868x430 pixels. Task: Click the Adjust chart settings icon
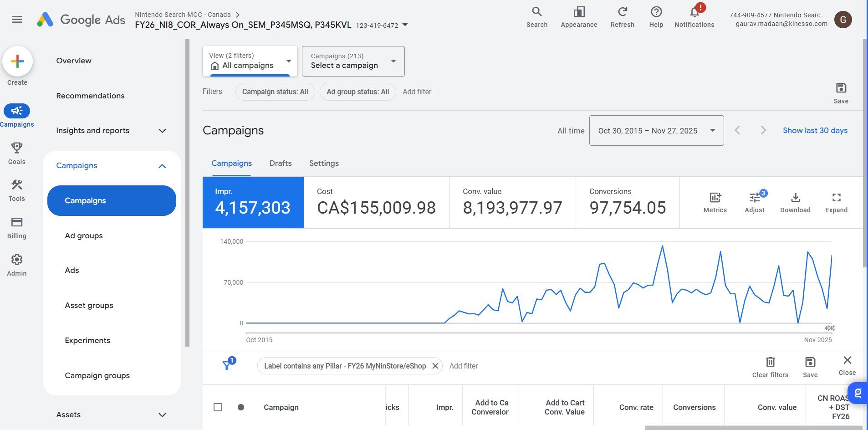point(754,198)
